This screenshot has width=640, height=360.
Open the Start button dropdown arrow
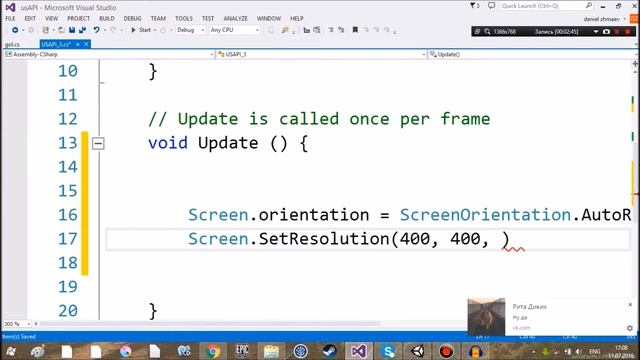pyautogui.click(x=155, y=30)
